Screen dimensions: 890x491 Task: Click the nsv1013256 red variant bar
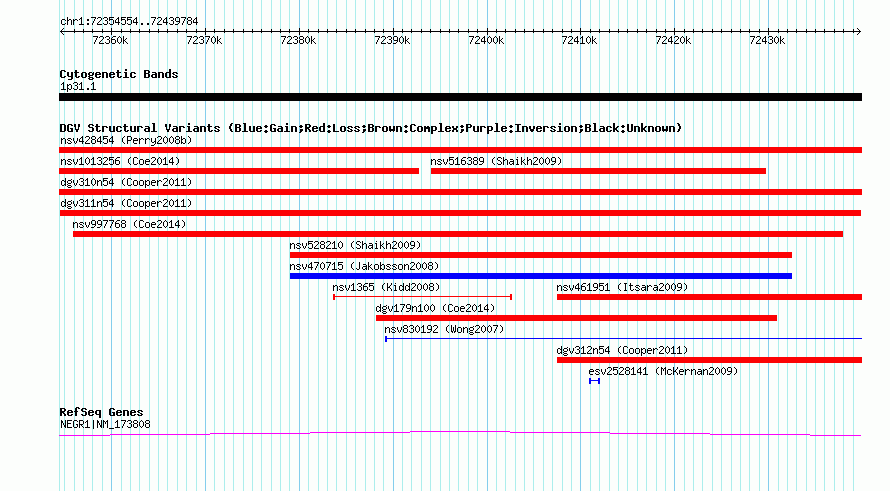pyautogui.click(x=239, y=171)
